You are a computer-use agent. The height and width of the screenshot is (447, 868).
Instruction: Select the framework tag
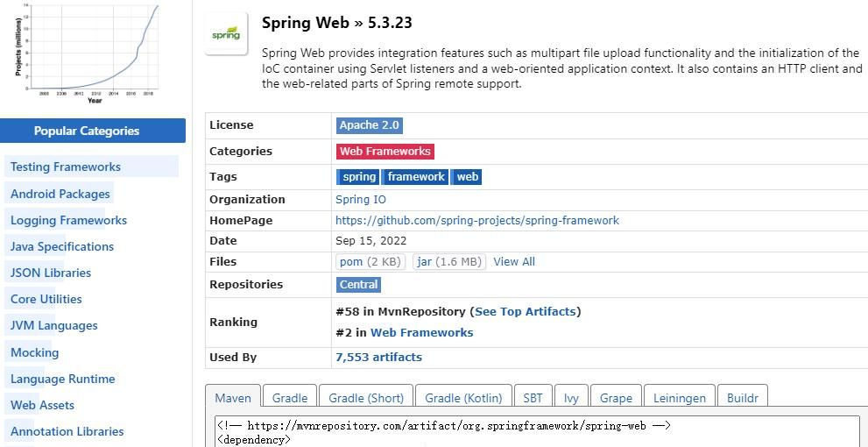[416, 177]
